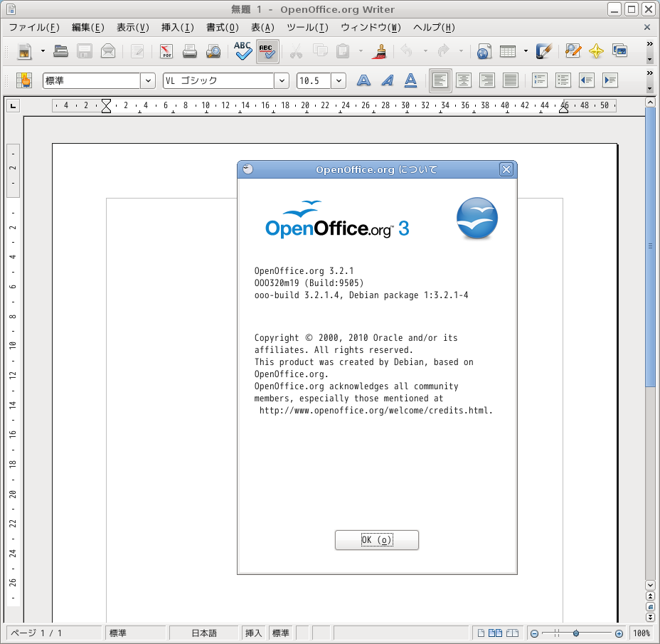The image size is (660, 644).
Task: Open the 書式(O) menu
Action: point(223,27)
